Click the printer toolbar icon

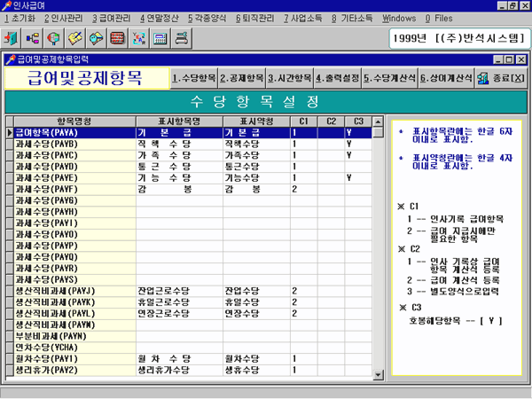(x=181, y=39)
